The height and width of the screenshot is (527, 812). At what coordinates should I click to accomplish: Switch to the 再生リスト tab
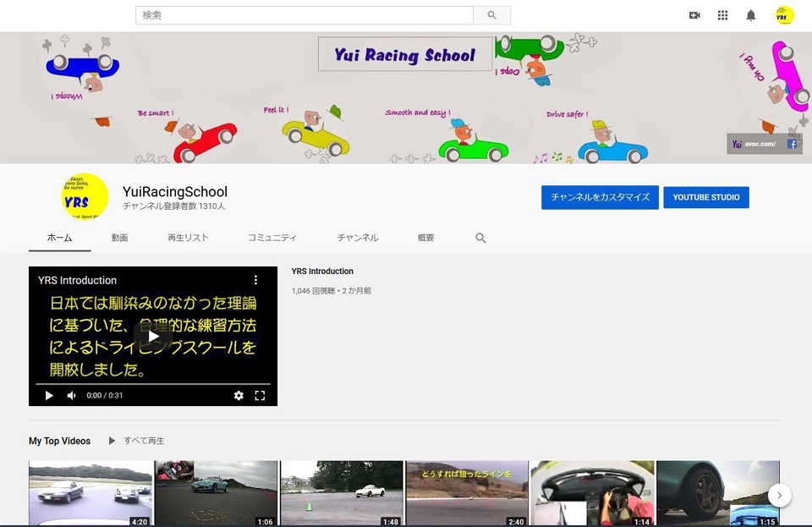[x=188, y=239]
